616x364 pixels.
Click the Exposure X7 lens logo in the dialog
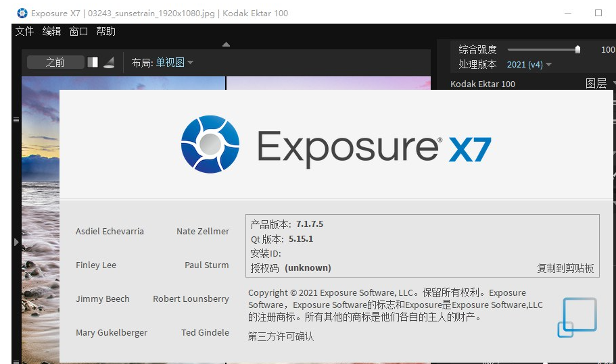[210, 145]
